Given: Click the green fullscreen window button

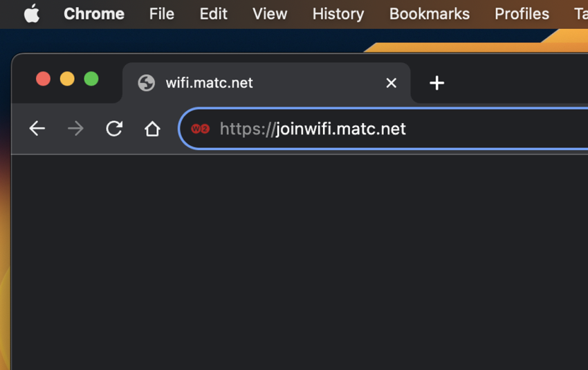Looking at the screenshot, I should 91,79.
